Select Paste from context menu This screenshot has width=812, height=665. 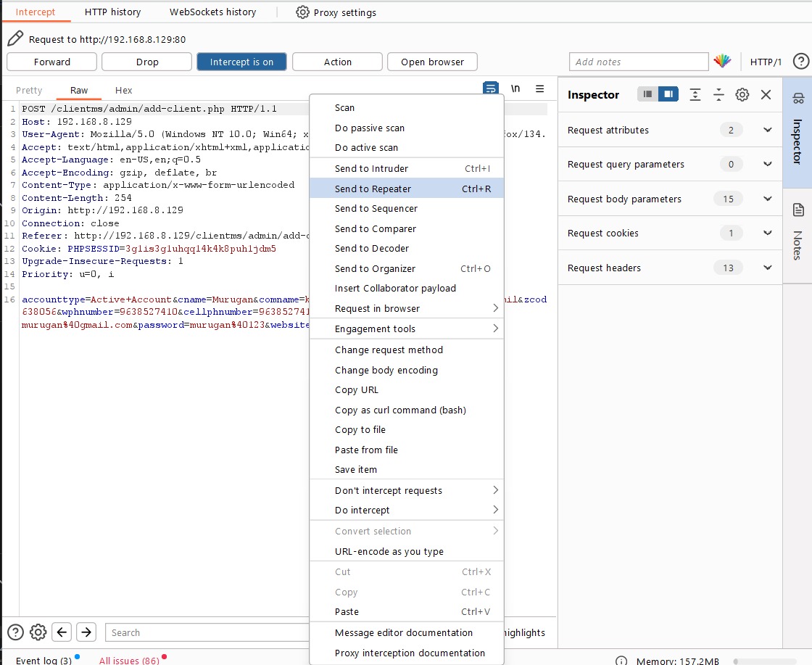[407, 611]
